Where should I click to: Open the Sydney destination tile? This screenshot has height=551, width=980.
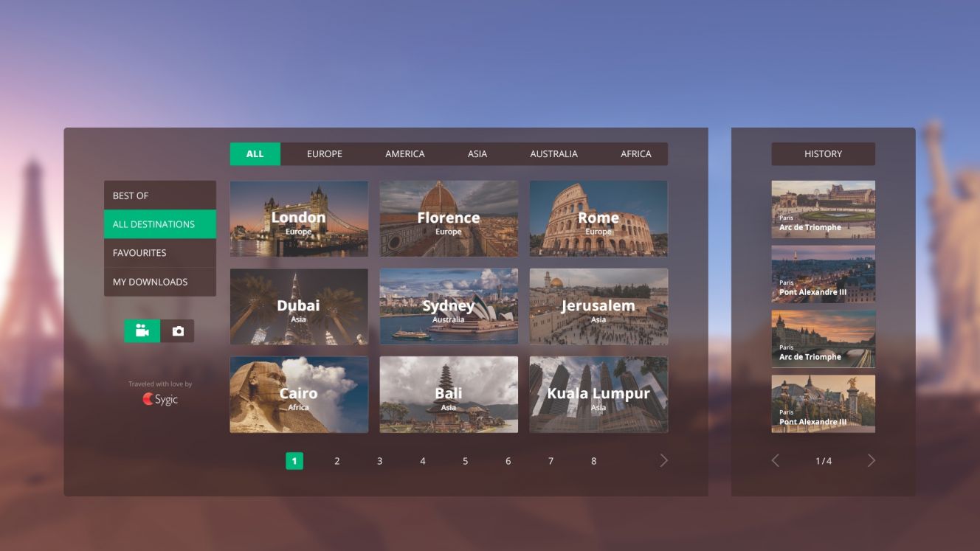click(449, 307)
